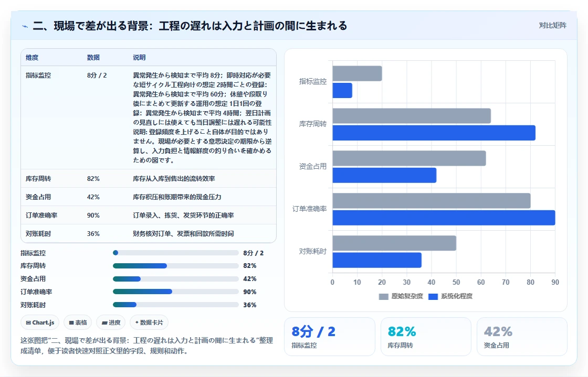The image size is (588, 377).
Task: Click the 库存从入库到售出的流转效率 description
Action: point(174,179)
